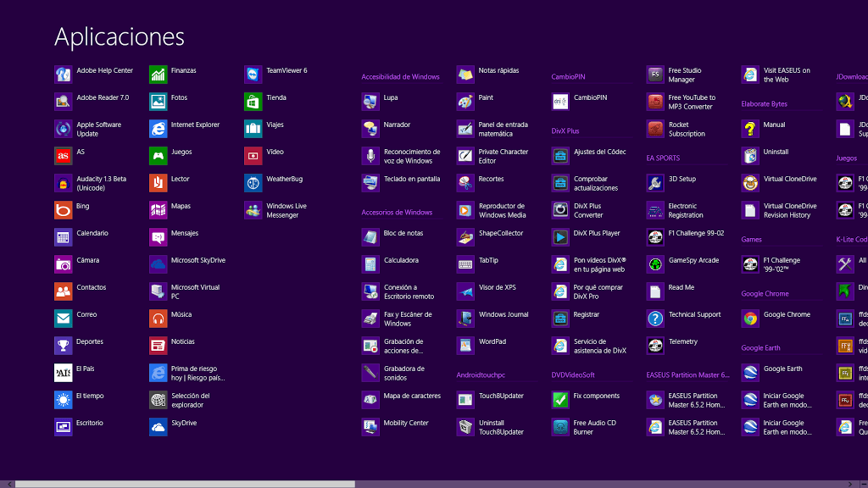Screen dimensions: 868x488
Task: Click the Mobility Center label
Action: pyautogui.click(x=406, y=423)
